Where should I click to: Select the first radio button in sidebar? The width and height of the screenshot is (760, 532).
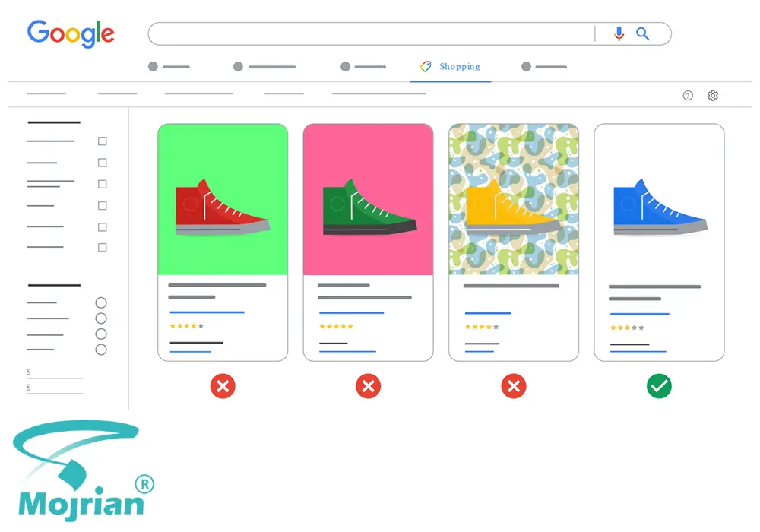point(101,302)
